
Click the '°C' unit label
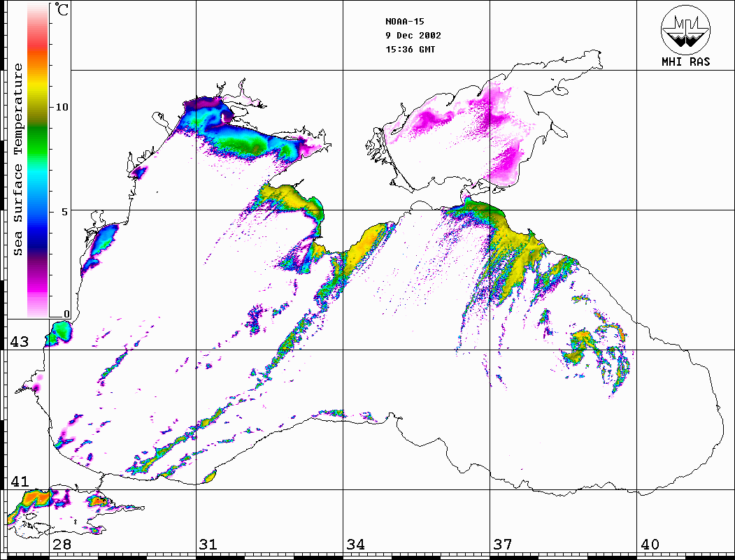click(61, 9)
